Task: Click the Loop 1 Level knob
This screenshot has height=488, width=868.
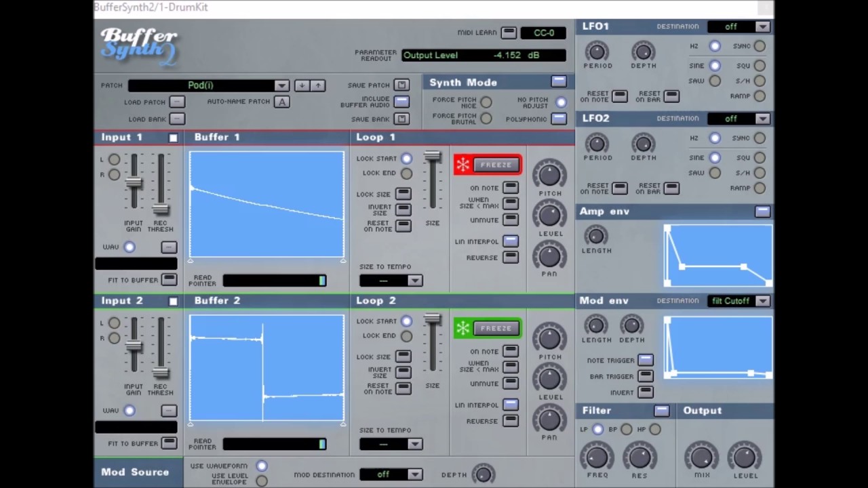Action: pos(549,214)
